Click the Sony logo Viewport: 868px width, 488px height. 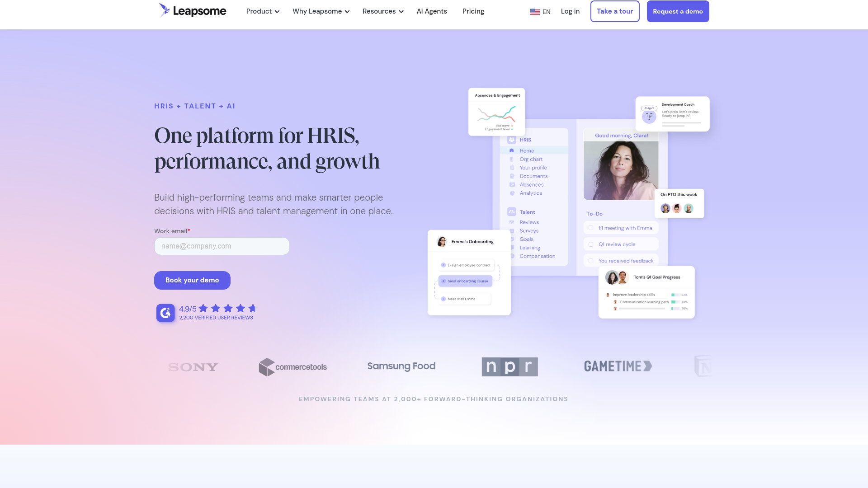point(193,367)
